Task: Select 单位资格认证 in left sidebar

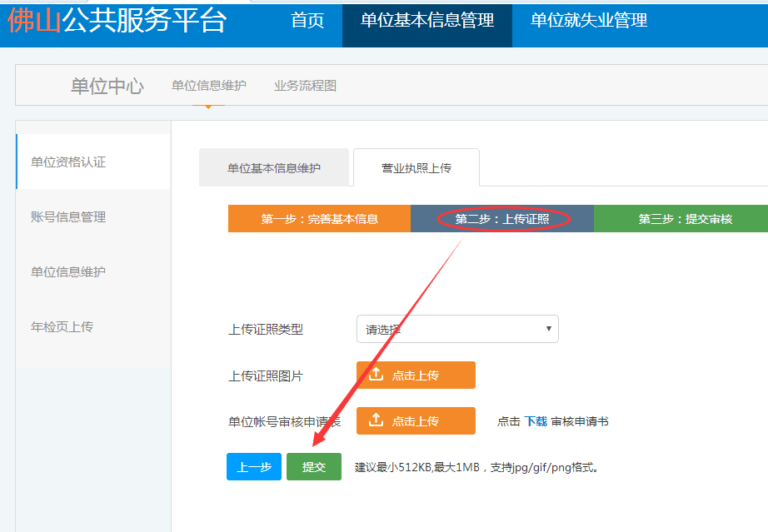Action: click(x=93, y=162)
